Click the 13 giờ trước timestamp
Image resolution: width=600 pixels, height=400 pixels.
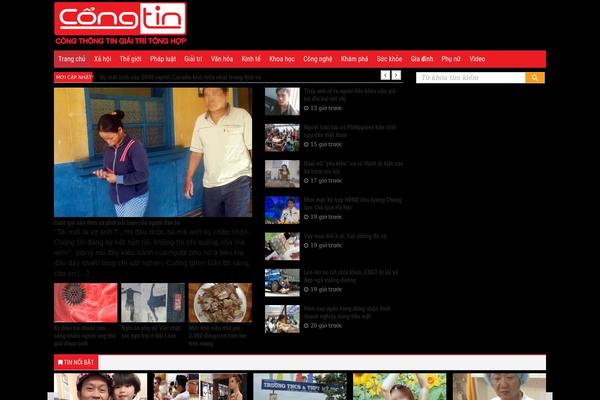point(323,108)
